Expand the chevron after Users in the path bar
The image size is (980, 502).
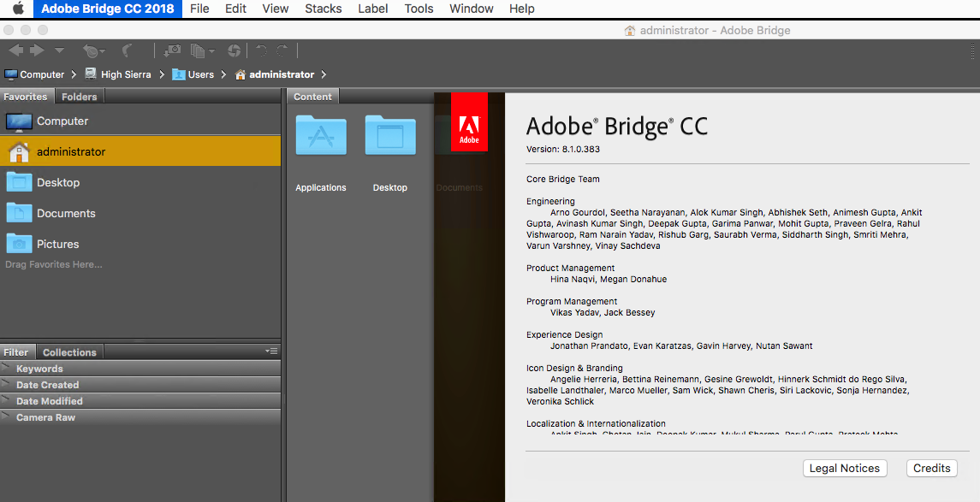pos(223,74)
